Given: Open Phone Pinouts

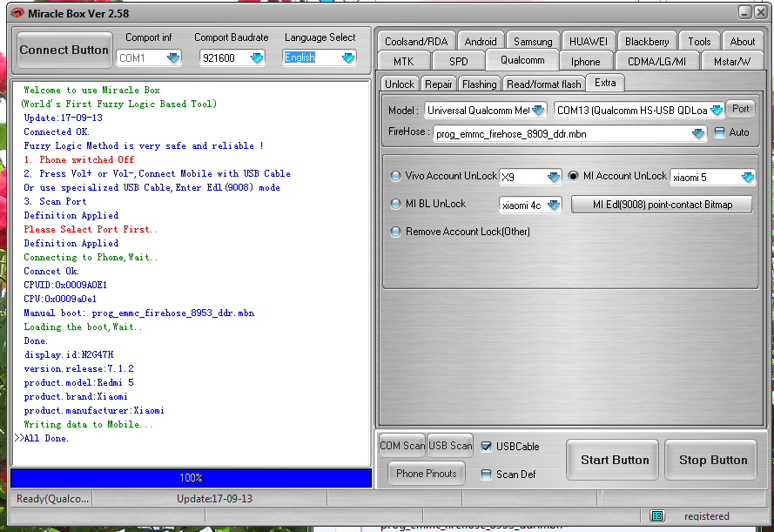Looking at the screenshot, I should tap(426, 474).
